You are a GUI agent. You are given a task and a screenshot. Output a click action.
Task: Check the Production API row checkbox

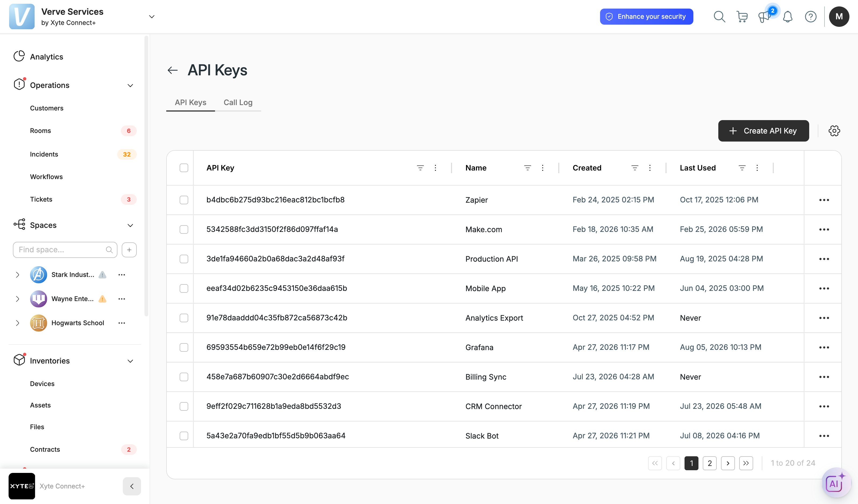pos(184,259)
